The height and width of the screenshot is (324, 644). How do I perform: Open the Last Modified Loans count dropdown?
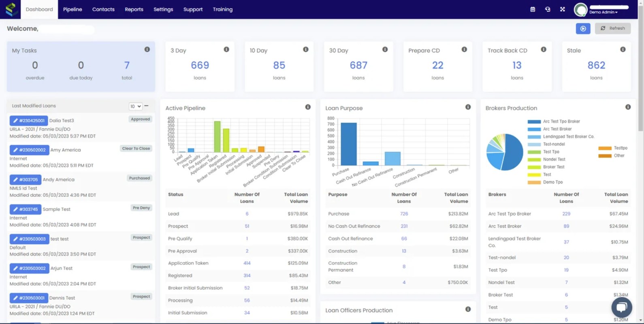(135, 107)
